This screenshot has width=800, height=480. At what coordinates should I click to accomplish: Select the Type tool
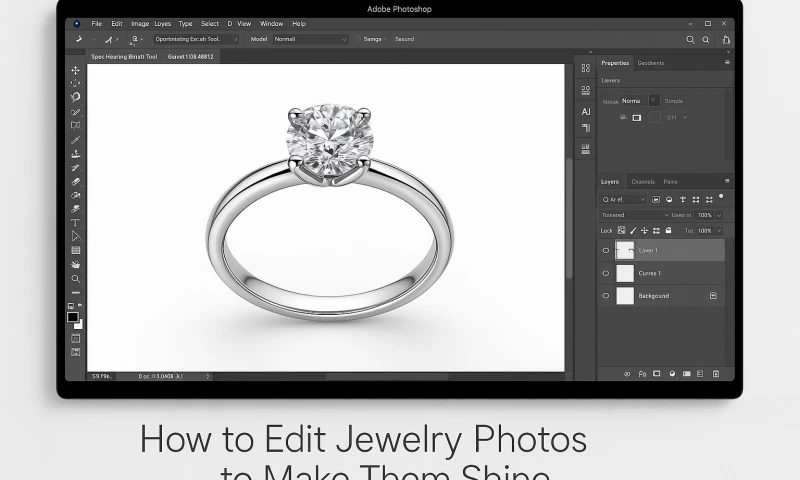(75, 222)
